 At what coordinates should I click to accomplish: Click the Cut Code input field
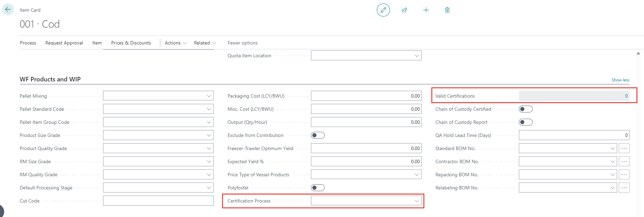click(x=158, y=201)
